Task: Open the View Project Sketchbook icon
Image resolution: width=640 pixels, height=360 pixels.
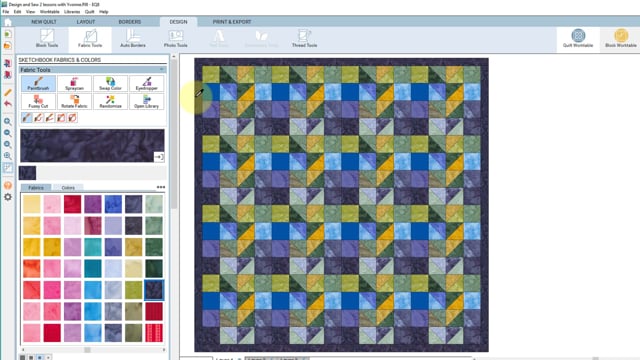Action: [x=8, y=75]
